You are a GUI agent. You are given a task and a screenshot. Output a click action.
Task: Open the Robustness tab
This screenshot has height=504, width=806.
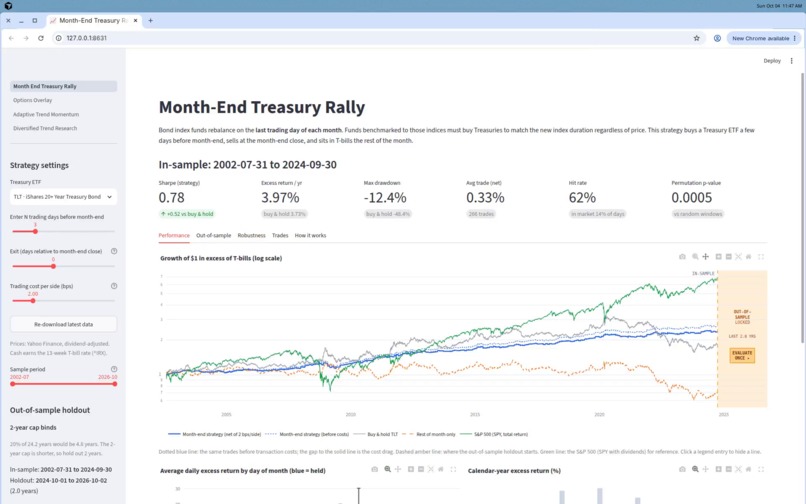tap(251, 236)
